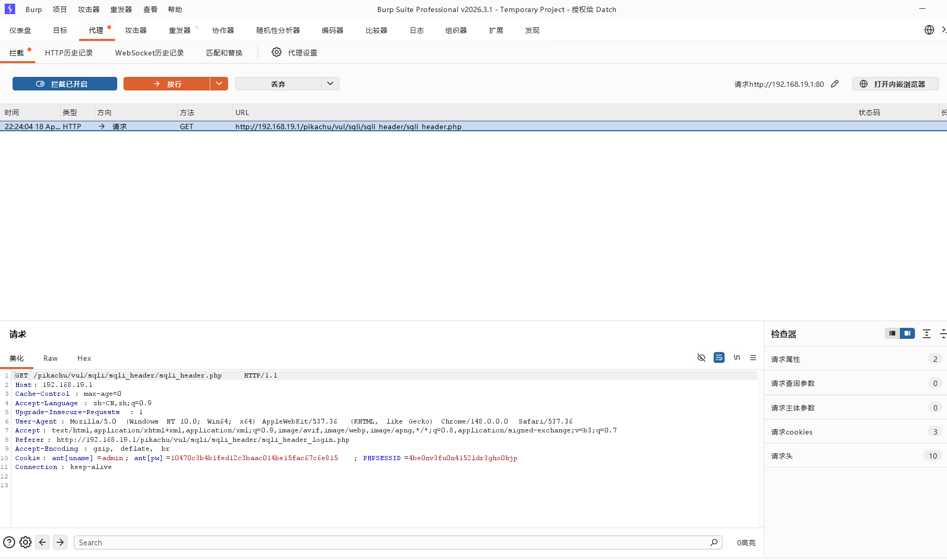This screenshot has width=947, height=560.
Task: Select the intercepted GET sqli_header.php row
Action: [473, 126]
